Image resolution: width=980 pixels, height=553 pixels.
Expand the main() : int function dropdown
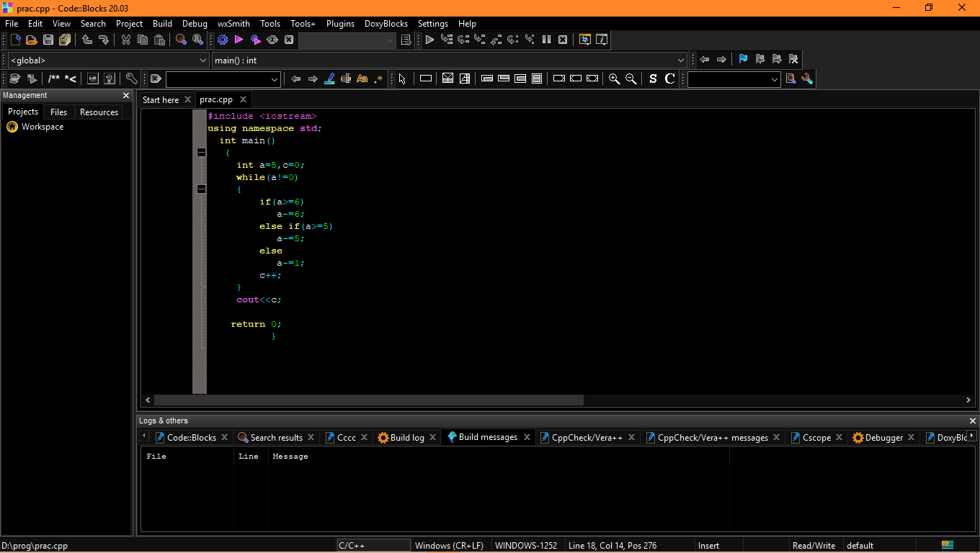pyautogui.click(x=681, y=60)
